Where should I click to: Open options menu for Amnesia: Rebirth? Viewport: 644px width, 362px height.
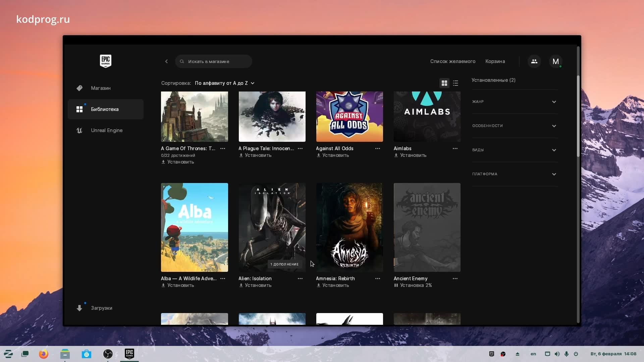coord(378,279)
